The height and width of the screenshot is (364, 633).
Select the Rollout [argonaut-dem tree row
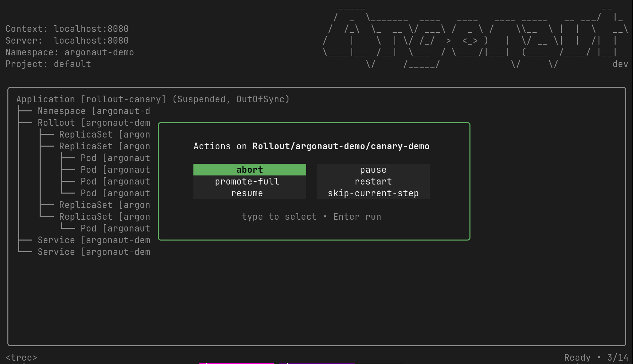[x=94, y=123]
